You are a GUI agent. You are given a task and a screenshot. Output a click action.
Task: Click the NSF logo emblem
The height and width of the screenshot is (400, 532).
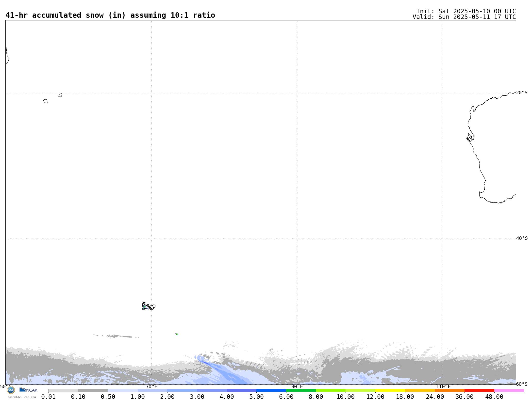pyautogui.click(x=11, y=390)
